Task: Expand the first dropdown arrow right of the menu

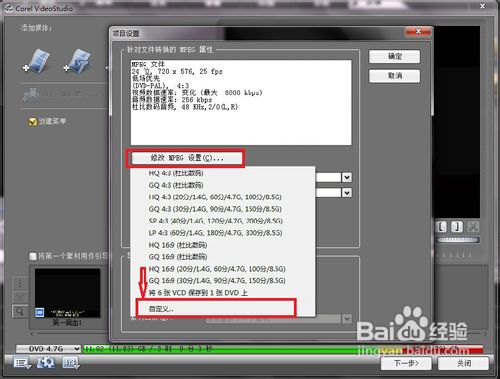Action: [347, 177]
